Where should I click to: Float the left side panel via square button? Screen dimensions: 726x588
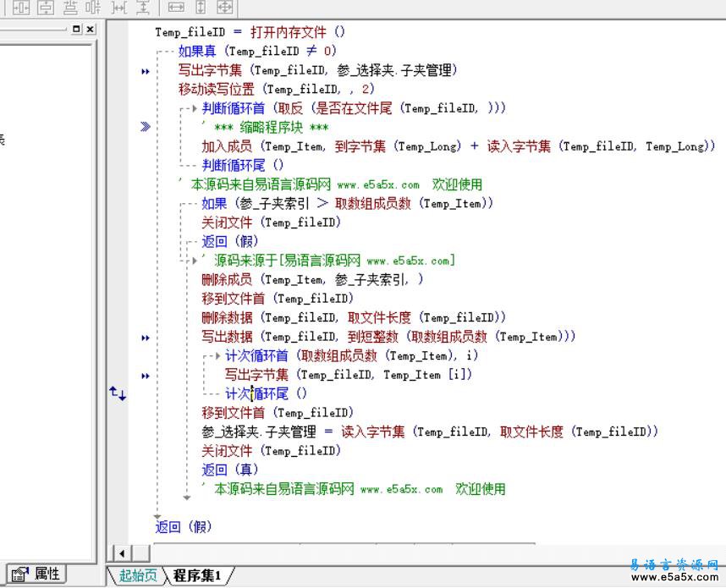(x=76, y=29)
